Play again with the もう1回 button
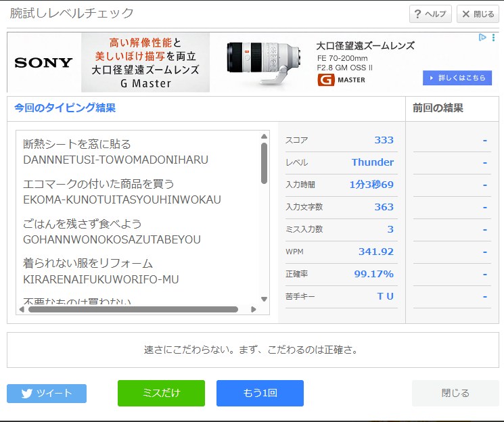 coord(260,393)
